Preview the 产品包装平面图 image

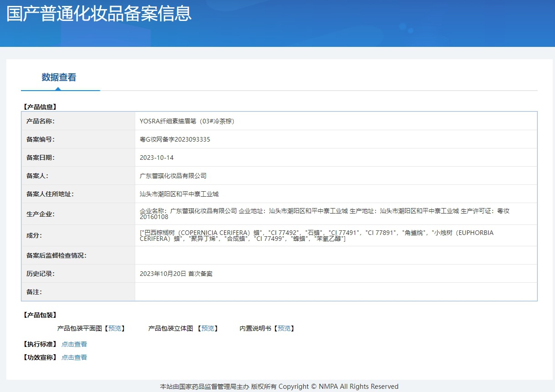coord(115,328)
